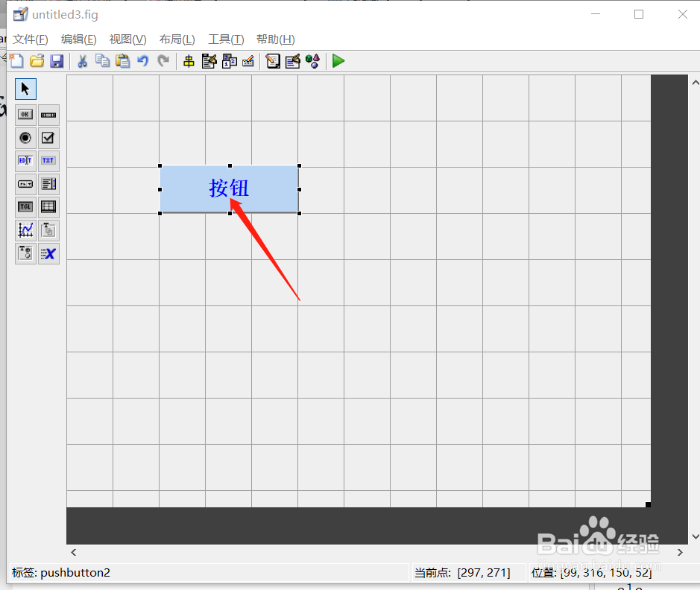This screenshot has height=590, width=700.
Task: Choose the Select arrow tool
Action: point(25,89)
